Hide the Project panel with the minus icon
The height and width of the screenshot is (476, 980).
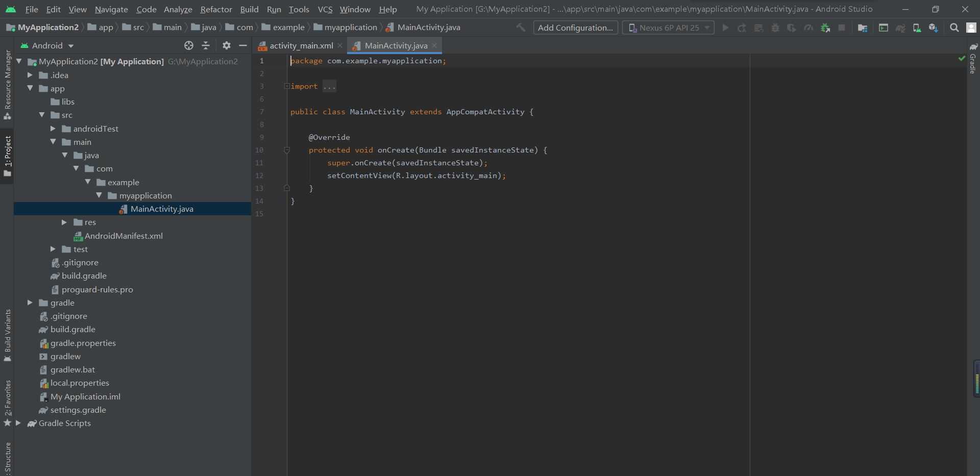click(x=243, y=45)
